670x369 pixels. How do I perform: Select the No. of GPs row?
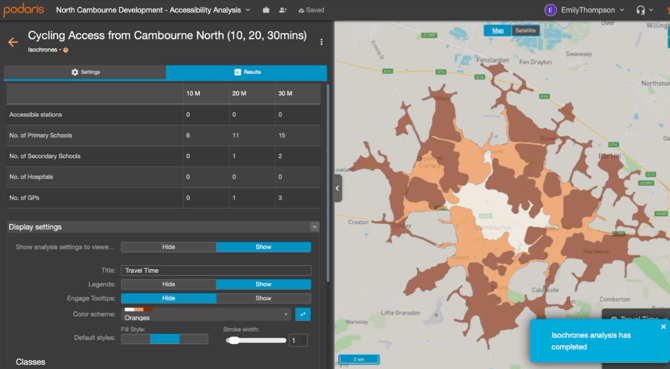tap(164, 198)
